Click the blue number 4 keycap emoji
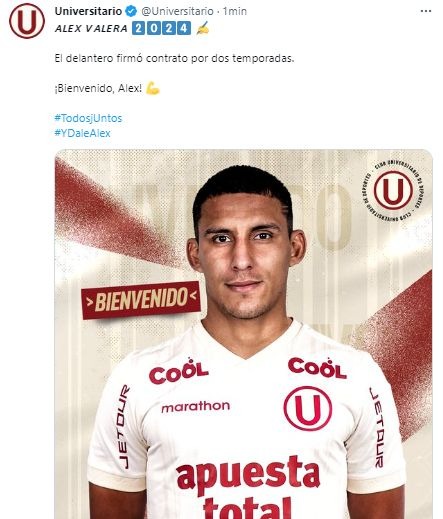This screenshot has height=519, width=443. 184,28
